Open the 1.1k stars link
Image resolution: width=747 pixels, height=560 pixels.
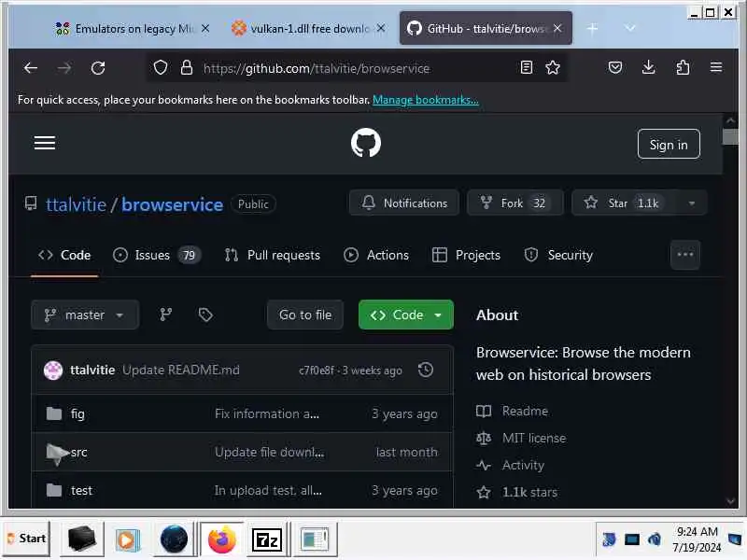[529, 493]
